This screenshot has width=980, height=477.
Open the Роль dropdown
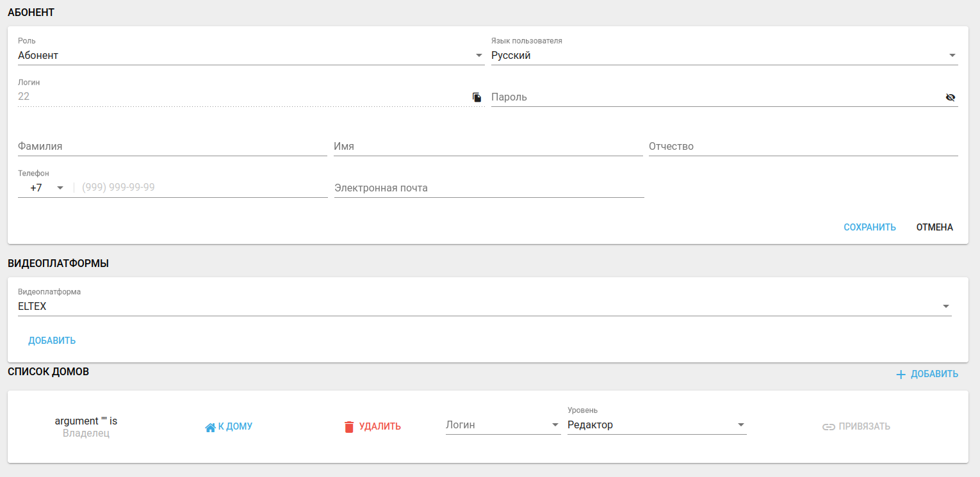[250, 56]
